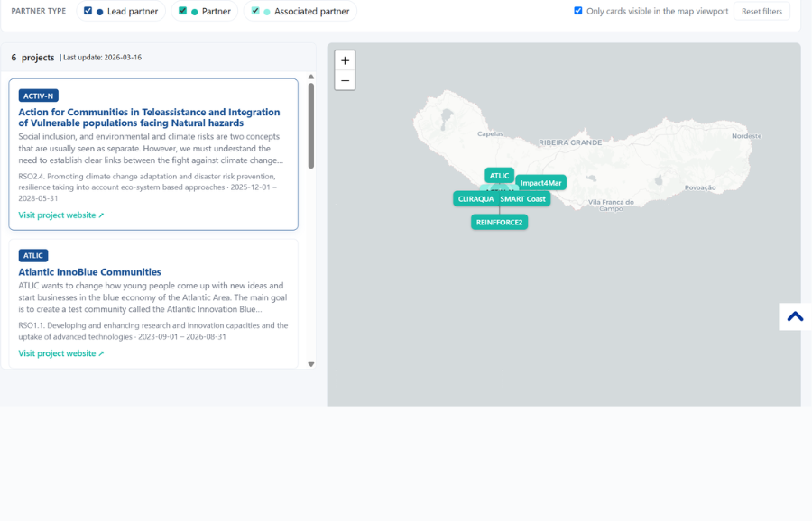Uncheck the Partner checkbox

tap(183, 10)
